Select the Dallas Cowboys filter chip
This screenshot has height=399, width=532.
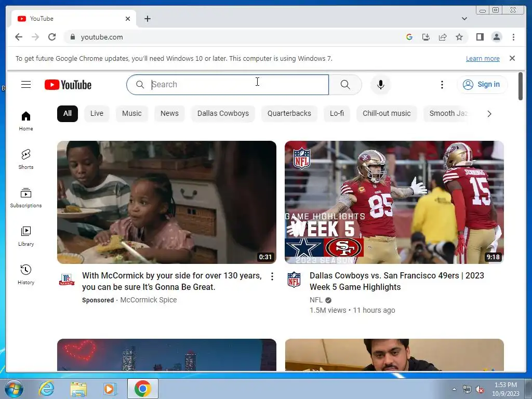pyautogui.click(x=223, y=113)
